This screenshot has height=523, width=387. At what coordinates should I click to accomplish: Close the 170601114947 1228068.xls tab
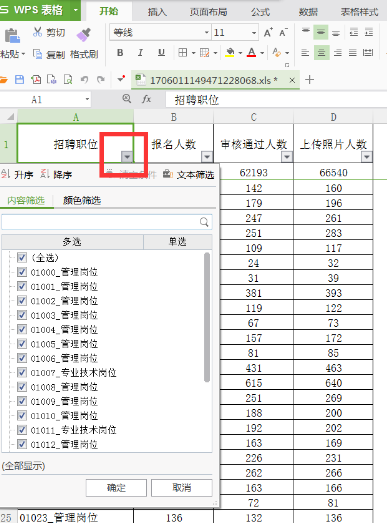coord(292,80)
